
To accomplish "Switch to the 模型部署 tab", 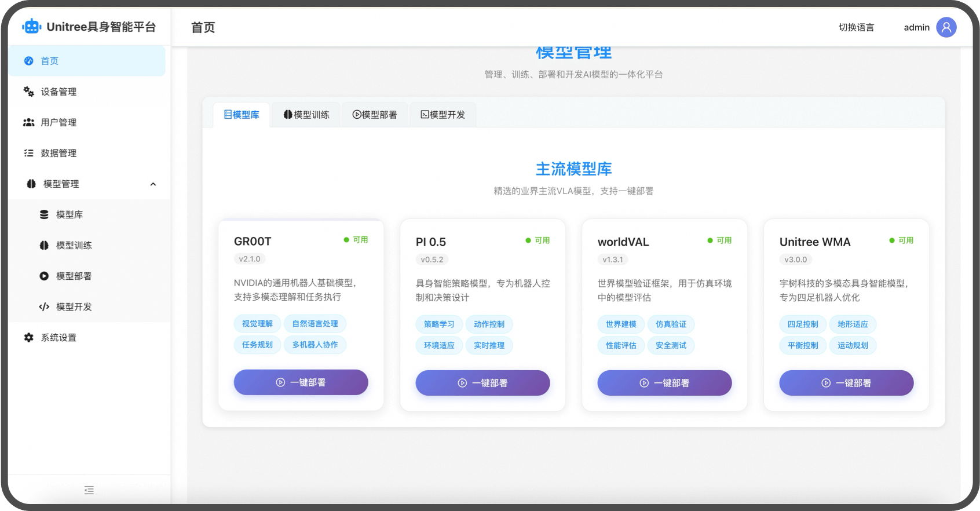I will [375, 115].
